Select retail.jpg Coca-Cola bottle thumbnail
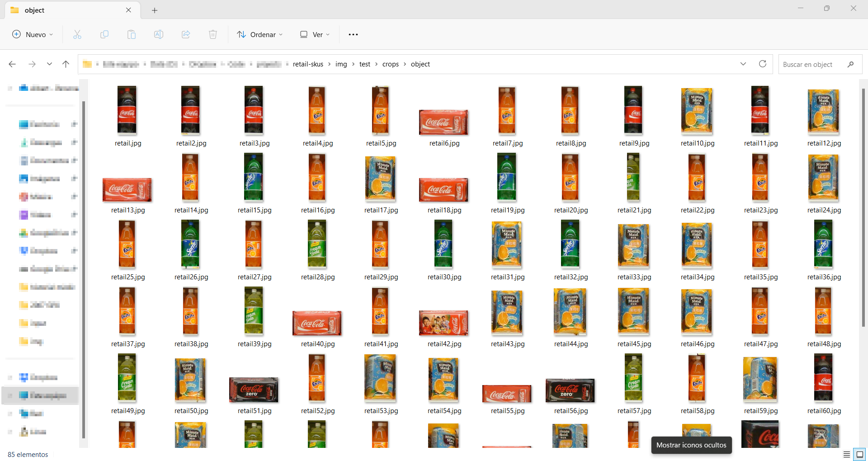This screenshot has height=461, width=868. (127, 110)
